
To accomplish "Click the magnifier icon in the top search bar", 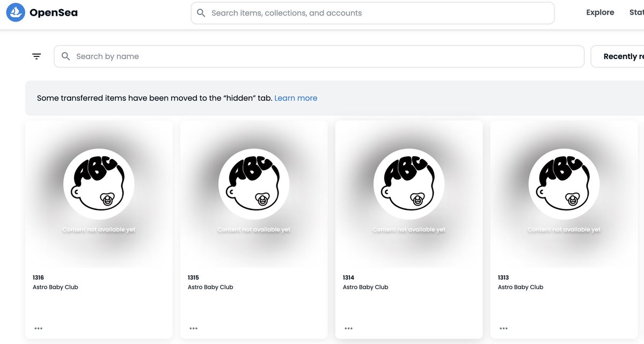I will pyautogui.click(x=201, y=13).
